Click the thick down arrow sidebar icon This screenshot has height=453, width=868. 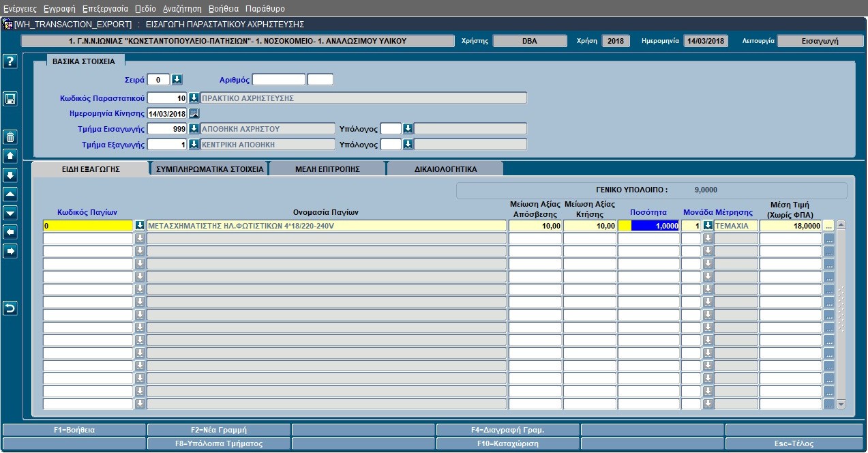tap(10, 175)
